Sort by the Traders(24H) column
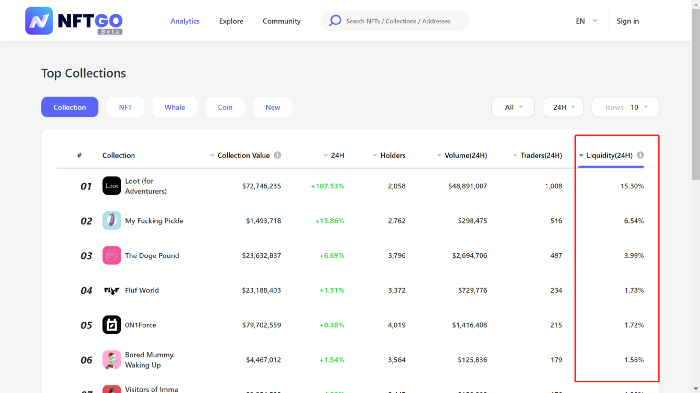This screenshot has width=700, height=393. click(538, 155)
